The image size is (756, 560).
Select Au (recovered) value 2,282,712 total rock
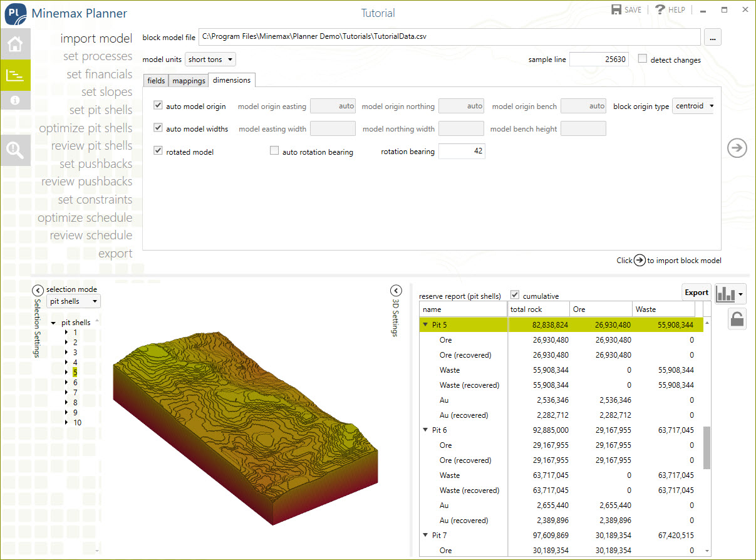click(x=553, y=415)
